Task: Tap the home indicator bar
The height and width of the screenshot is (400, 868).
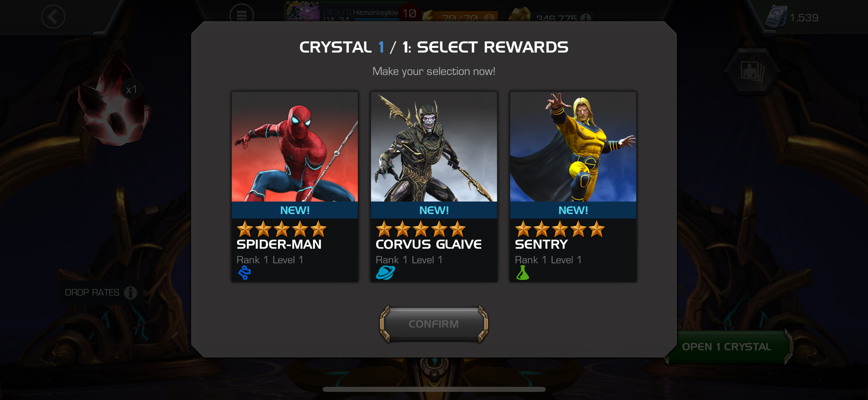Action: tap(434, 389)
